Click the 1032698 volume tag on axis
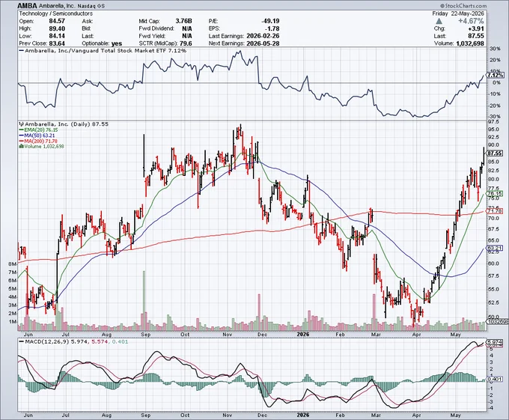Viewport: 509px width, 420px height. pos(497,322)
